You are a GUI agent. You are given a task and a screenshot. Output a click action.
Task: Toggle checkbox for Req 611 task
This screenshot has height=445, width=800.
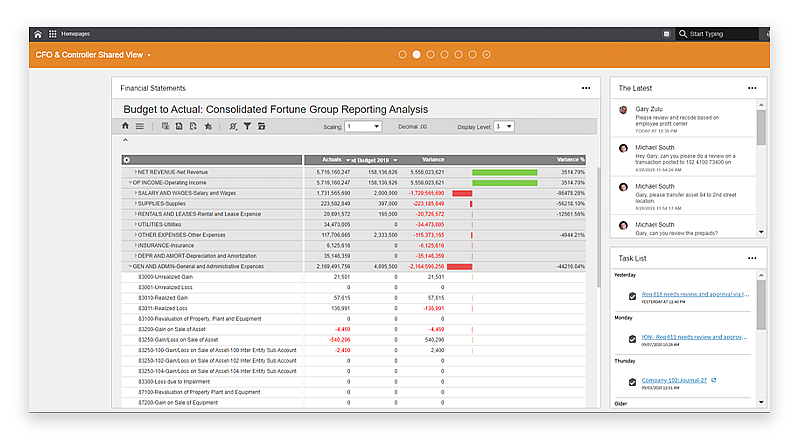[x=632, y=339]
